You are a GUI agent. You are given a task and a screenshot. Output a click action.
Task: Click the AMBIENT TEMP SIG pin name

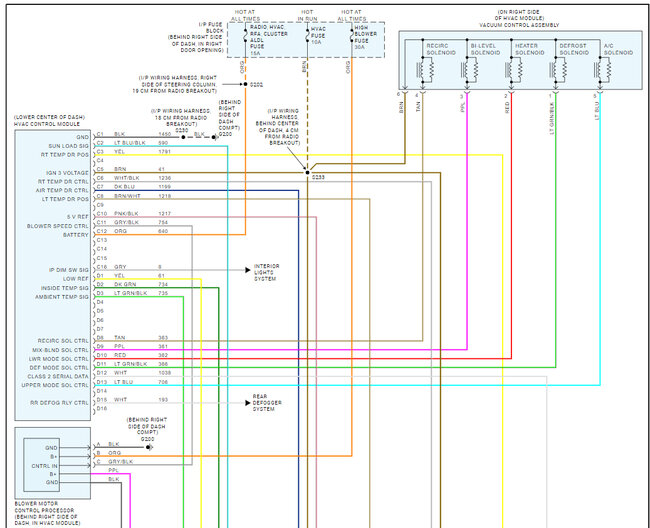(62, 297)
